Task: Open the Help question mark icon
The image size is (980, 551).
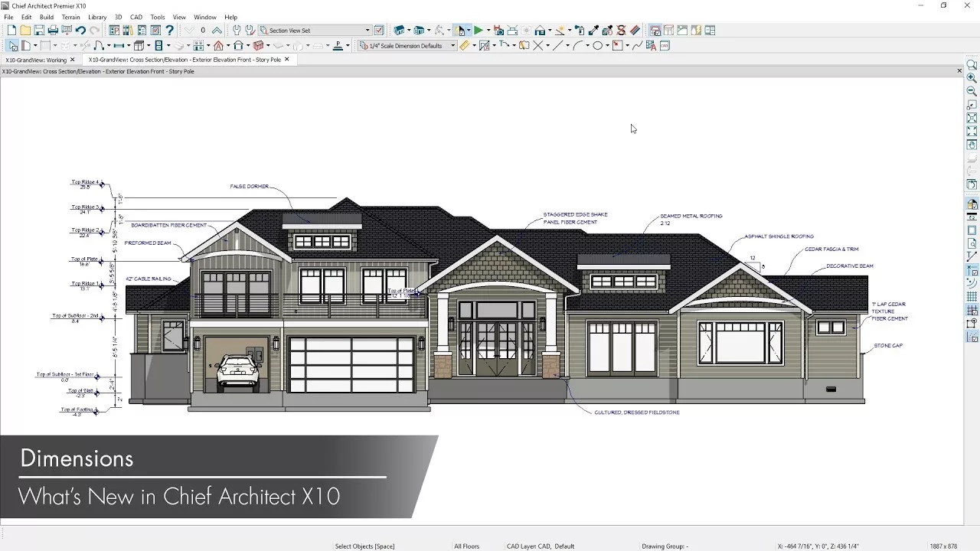Action: tap(169, 31)
